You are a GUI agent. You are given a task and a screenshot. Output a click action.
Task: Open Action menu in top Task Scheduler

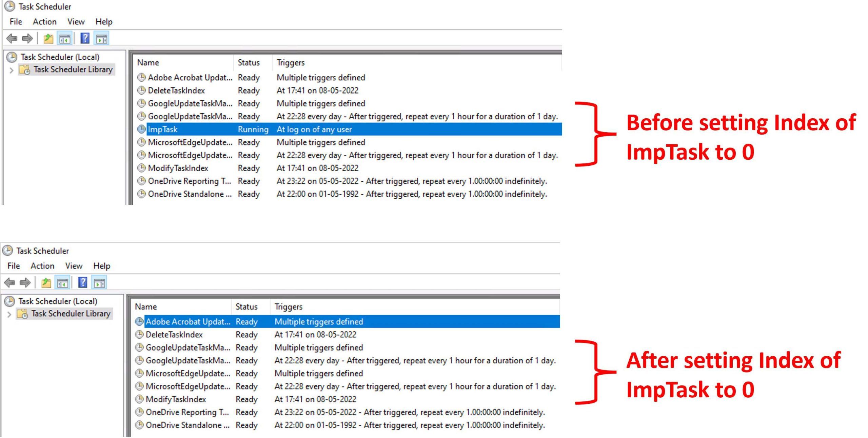tap(45, 22)
